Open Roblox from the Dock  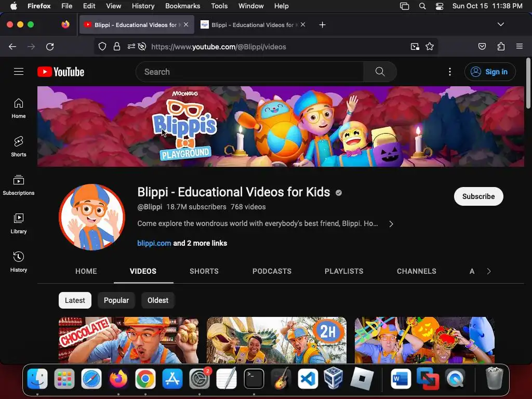coord(362,379)
